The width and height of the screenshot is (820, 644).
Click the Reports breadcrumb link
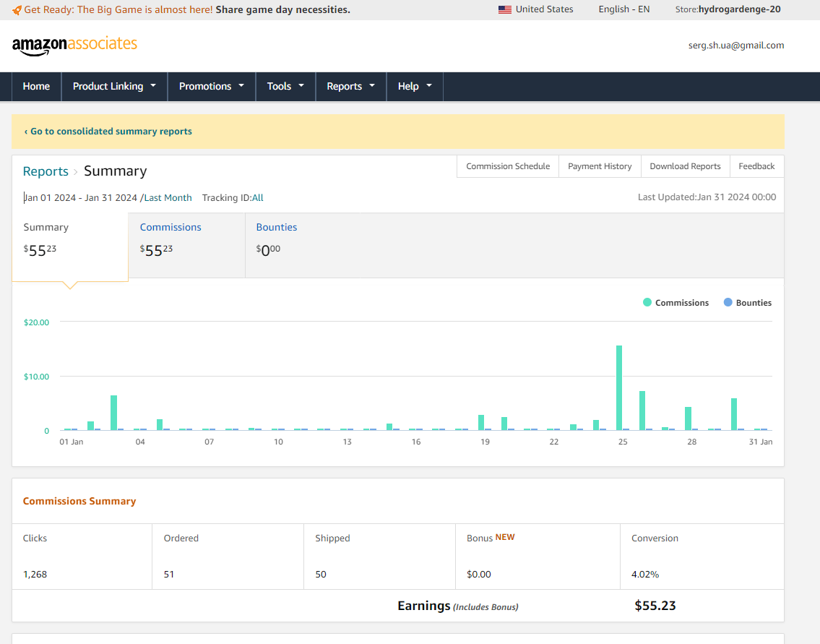[46, 171]
